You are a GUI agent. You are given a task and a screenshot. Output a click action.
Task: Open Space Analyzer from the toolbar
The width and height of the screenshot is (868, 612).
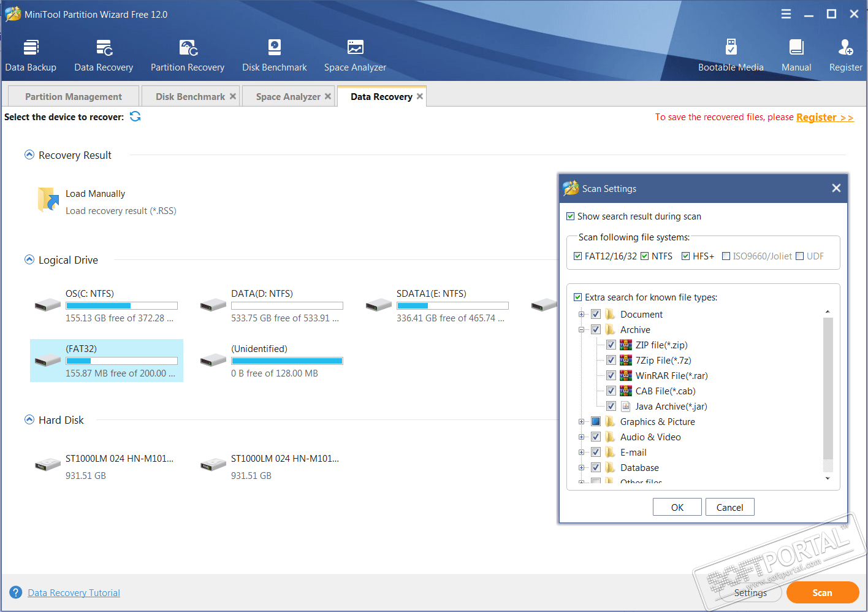click(355, 56)
